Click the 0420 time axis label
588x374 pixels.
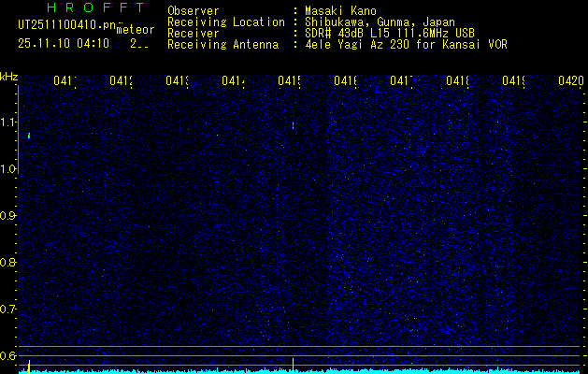point(571,80)
